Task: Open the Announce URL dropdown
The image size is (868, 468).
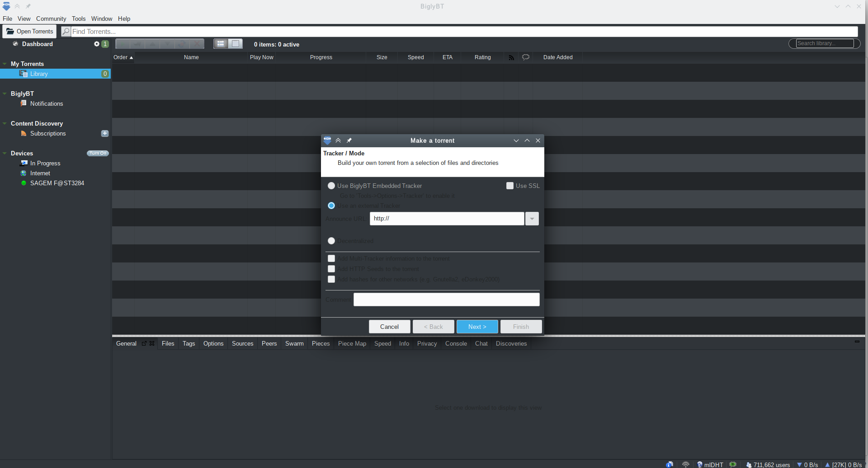Action: pyautogui.click(x=532, y=219)
